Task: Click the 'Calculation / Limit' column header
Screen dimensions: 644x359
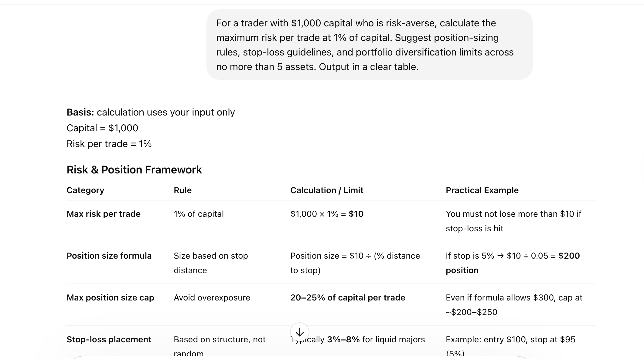Action: click(327, 190)
